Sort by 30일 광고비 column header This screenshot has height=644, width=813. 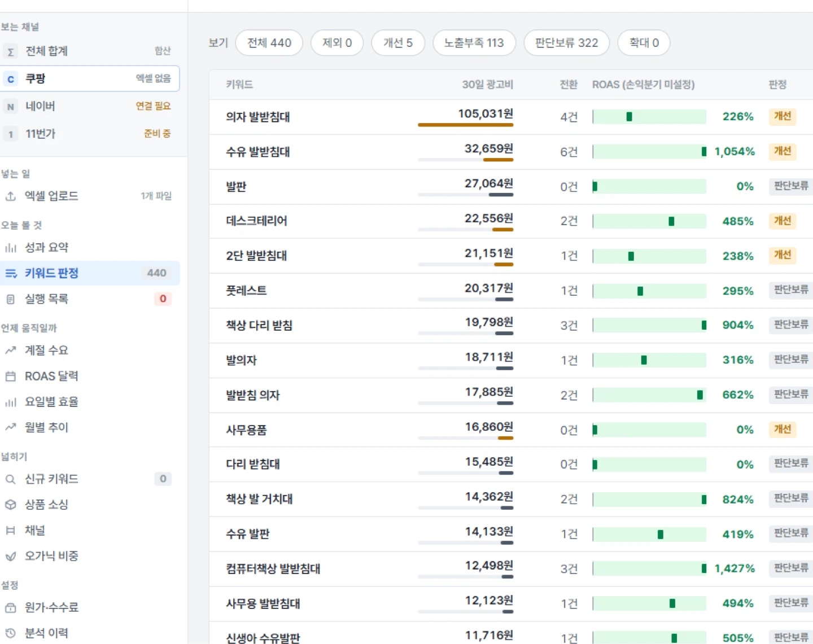tap(487, 85)
